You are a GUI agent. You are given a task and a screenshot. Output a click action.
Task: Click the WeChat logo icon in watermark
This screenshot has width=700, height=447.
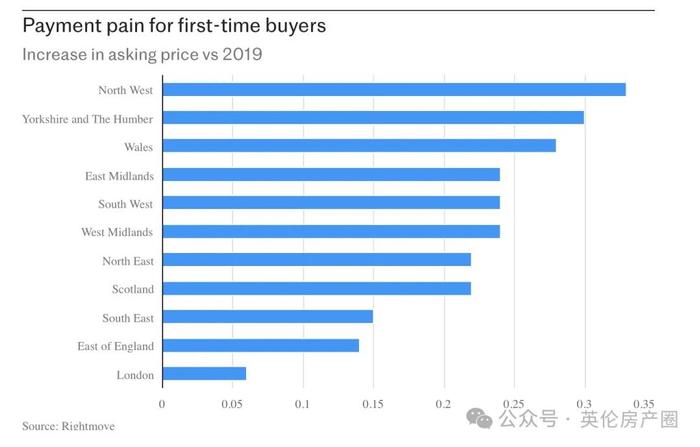(x=479, y=419)
